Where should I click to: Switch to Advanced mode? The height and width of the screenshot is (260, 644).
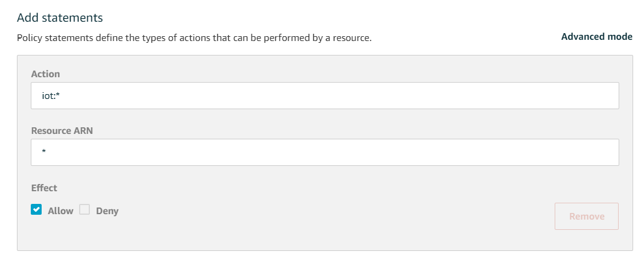pyautogui.click(x=596, y=37)
